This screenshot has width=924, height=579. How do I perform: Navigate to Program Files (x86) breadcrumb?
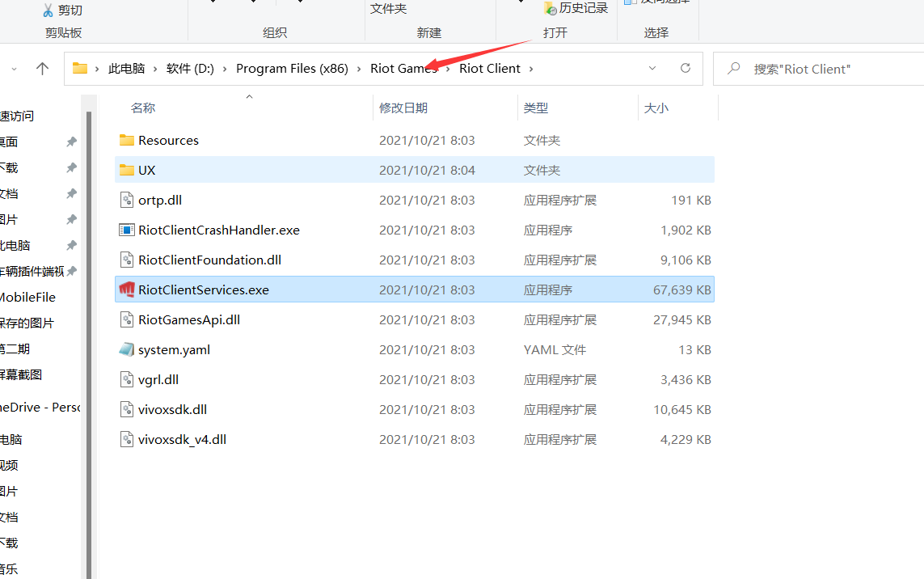point(293,69)
